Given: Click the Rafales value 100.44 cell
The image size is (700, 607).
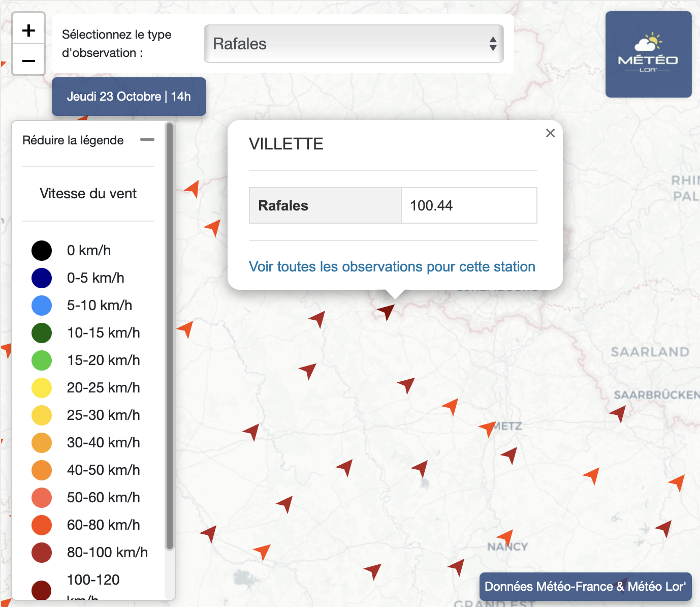Looking at the screenshot, I should tap(468, 205).
